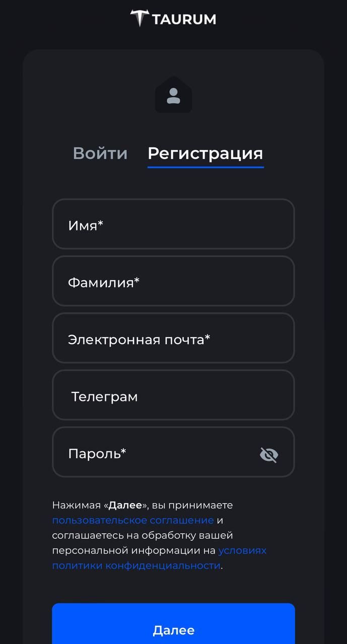This screenshot has height=644, width=347.
Task: Click the условиях link word in the consent text
Action: tap(243, 550)
